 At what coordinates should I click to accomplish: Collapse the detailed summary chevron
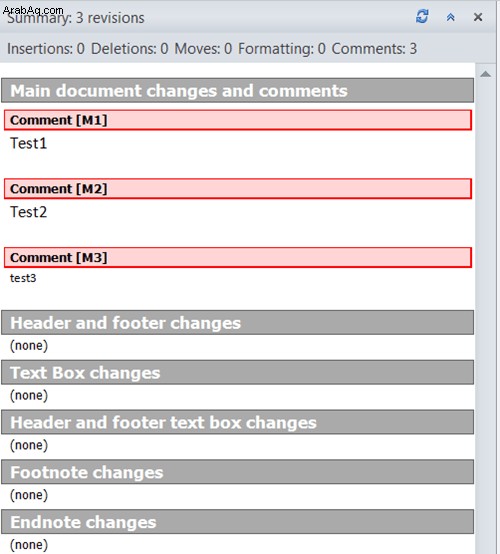click(x=451, y=17)
